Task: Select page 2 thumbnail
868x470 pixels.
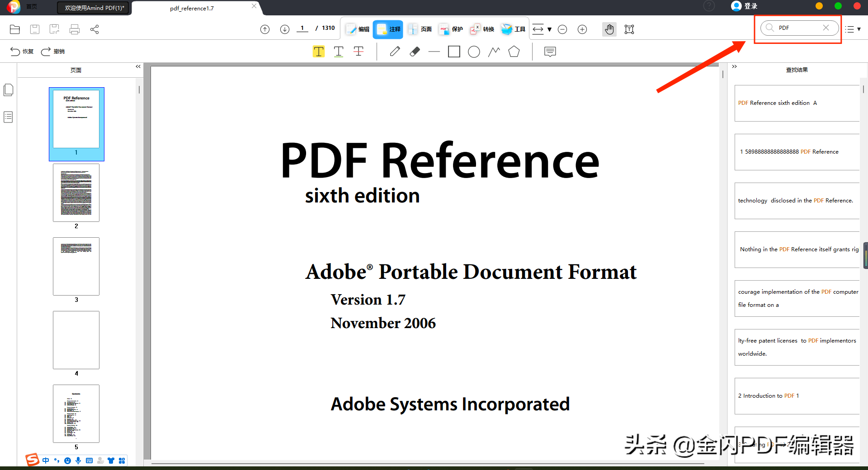Action: point(76,193)
